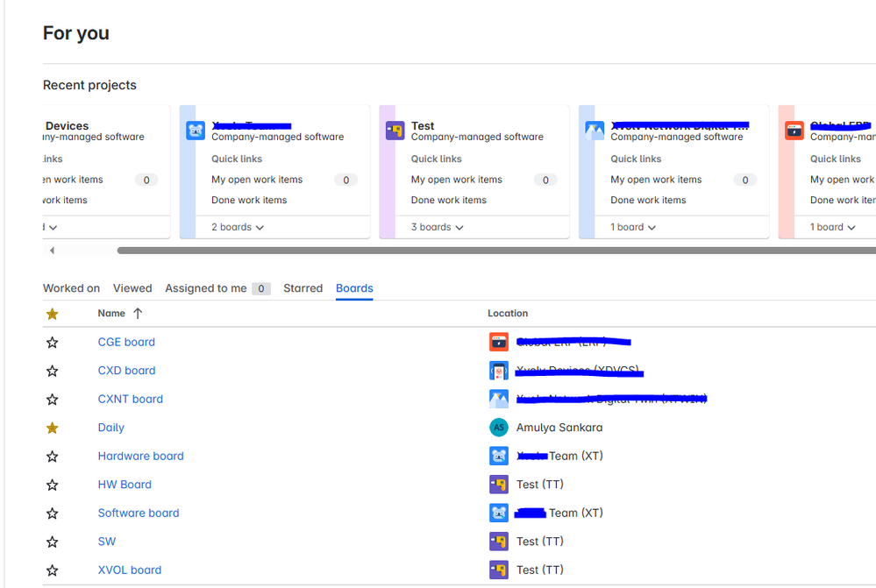Open My open work items in the 2 boards card

click(257, 180)
